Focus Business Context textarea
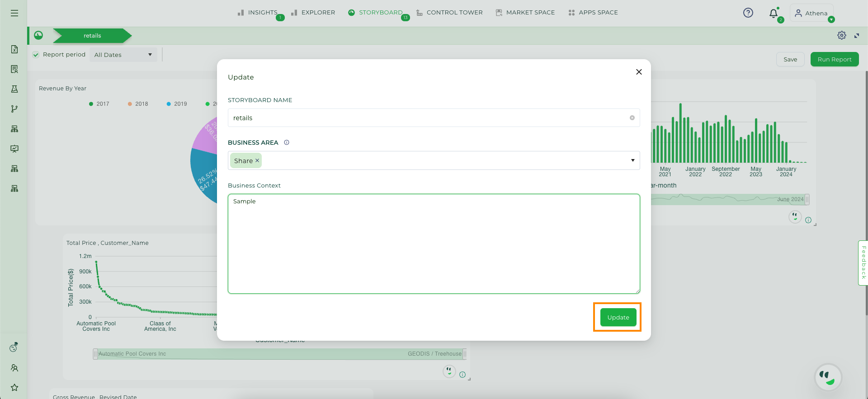The image size is (868, 399). [434, 244]
